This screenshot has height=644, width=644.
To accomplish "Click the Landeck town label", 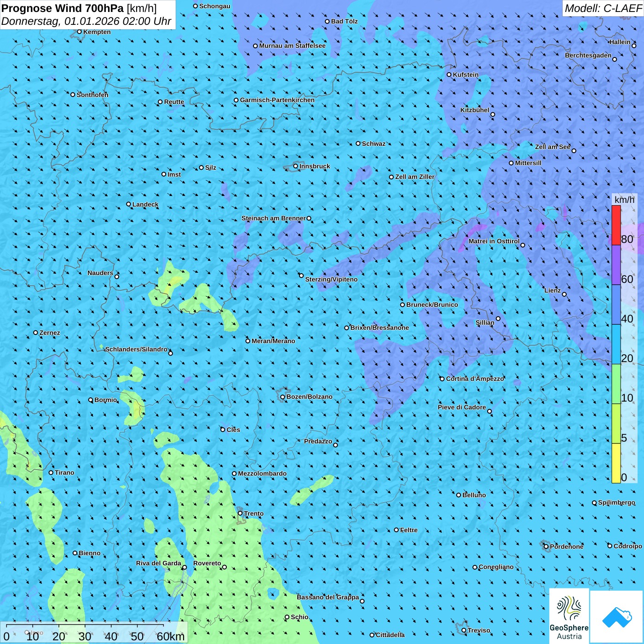I will [x=145, y=204].
